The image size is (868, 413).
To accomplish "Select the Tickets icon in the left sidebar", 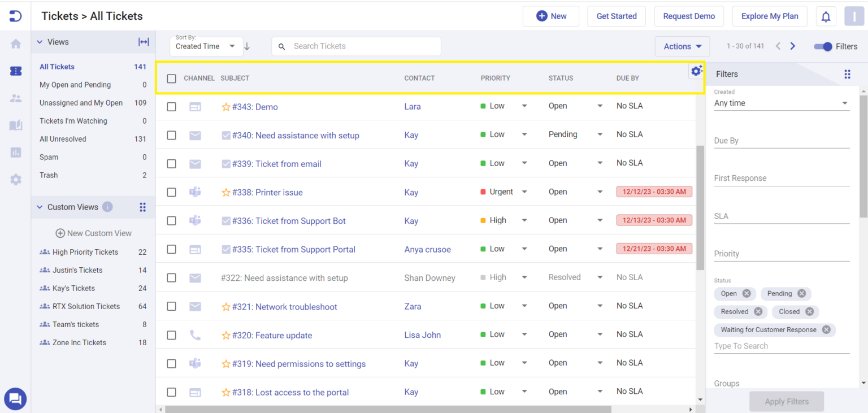I will click(15, 71).
